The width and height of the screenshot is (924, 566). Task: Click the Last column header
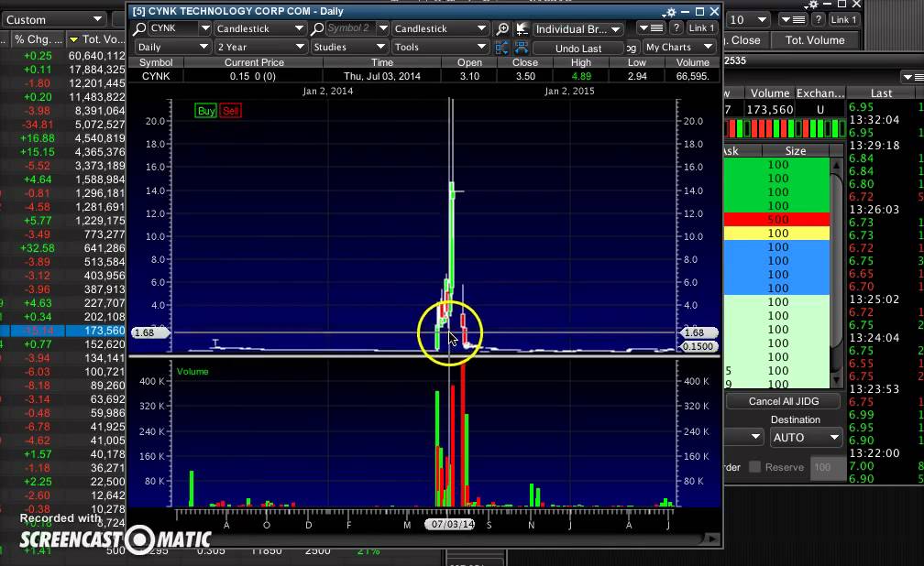click(x=881, y=93)
